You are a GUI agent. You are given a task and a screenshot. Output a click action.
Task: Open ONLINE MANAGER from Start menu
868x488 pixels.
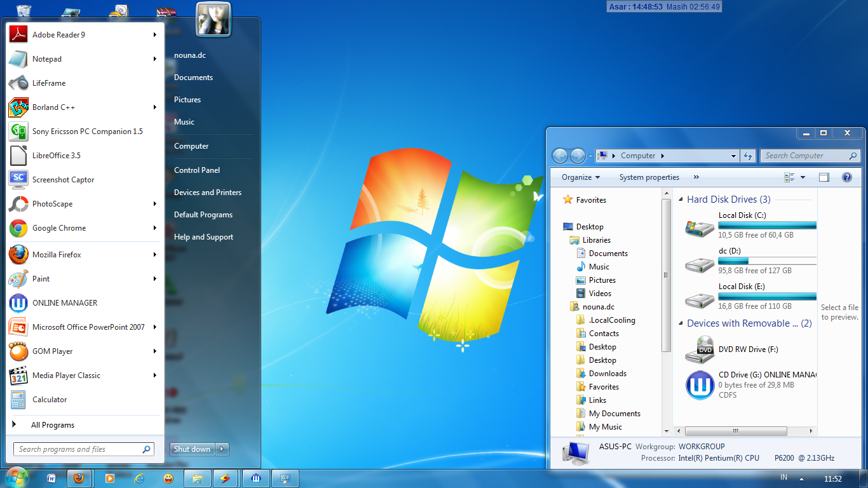click(x=85, y=303)
